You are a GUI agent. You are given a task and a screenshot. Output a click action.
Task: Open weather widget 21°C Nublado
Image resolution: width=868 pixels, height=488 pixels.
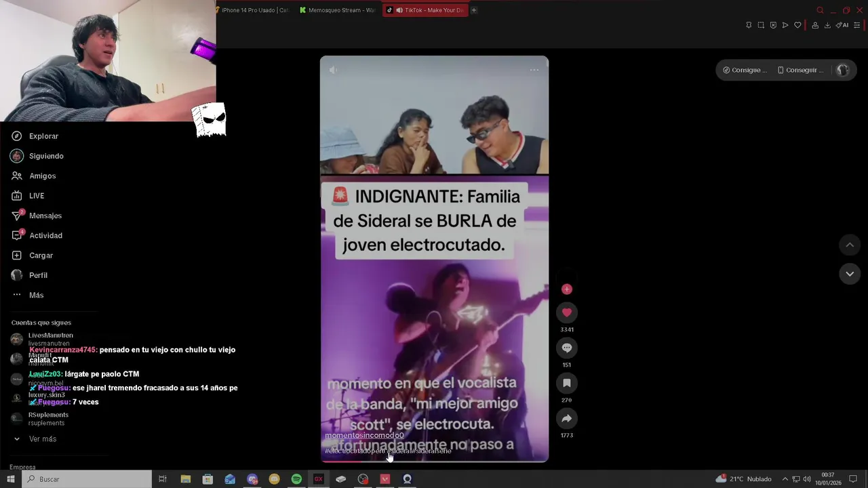(743, 479)
